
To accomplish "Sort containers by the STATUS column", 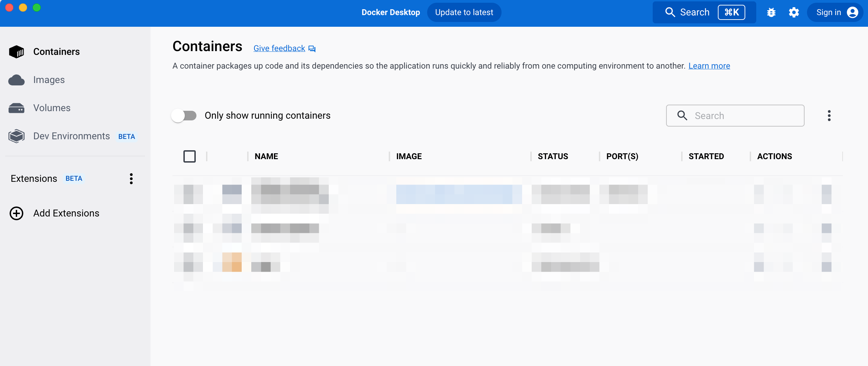I will click(x=553, y=156).
